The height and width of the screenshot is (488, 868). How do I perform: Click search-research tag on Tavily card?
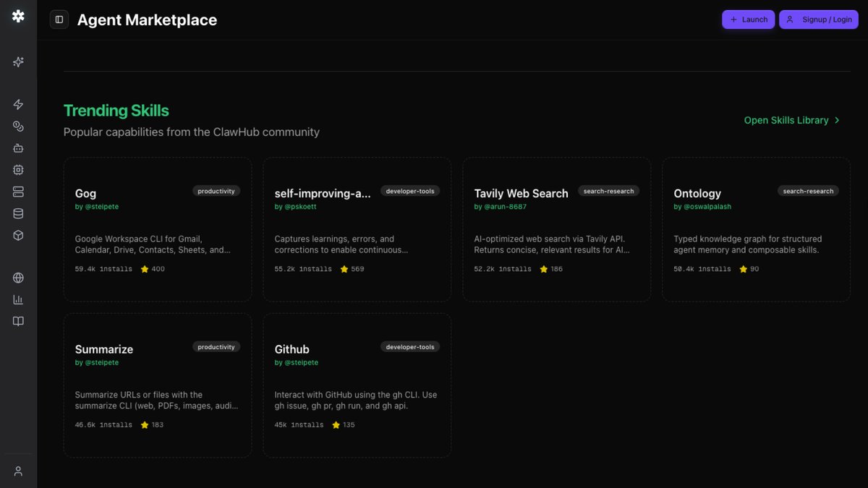(x=608, y=191)
